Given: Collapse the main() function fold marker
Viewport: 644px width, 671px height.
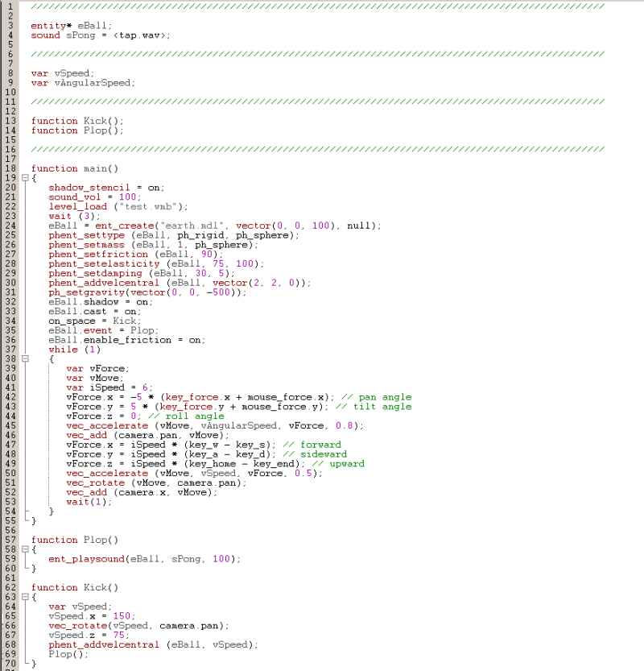Looking at the screenshot, I should point(25,178).
